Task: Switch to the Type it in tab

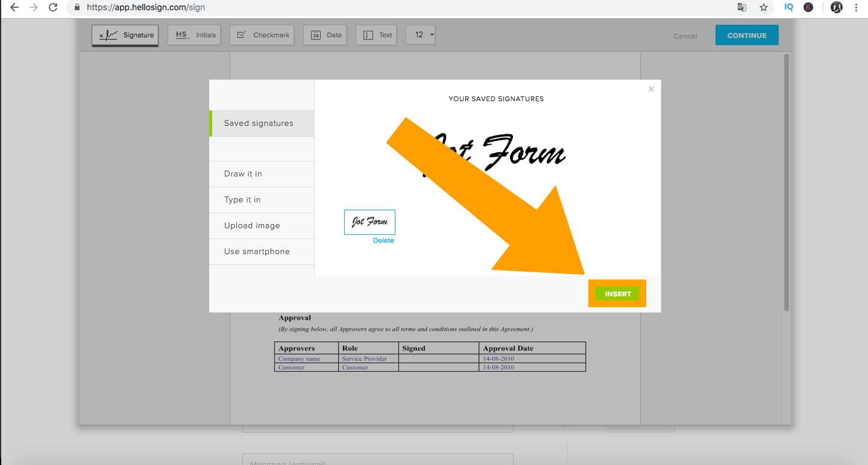Action: pos(262,200)
